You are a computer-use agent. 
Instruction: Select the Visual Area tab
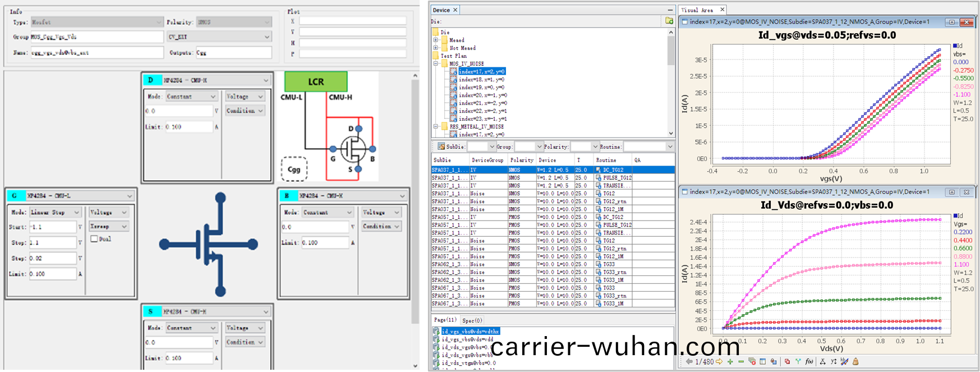[697, 10]
